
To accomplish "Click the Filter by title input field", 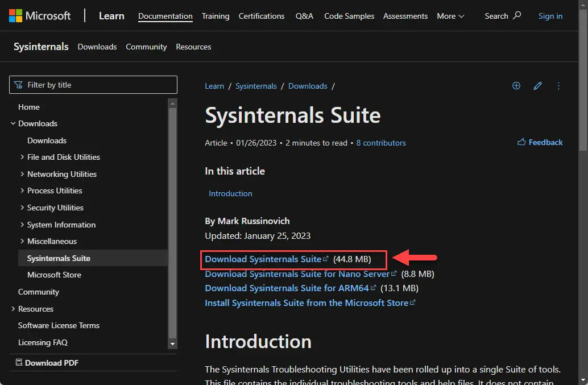I will 93,85.
